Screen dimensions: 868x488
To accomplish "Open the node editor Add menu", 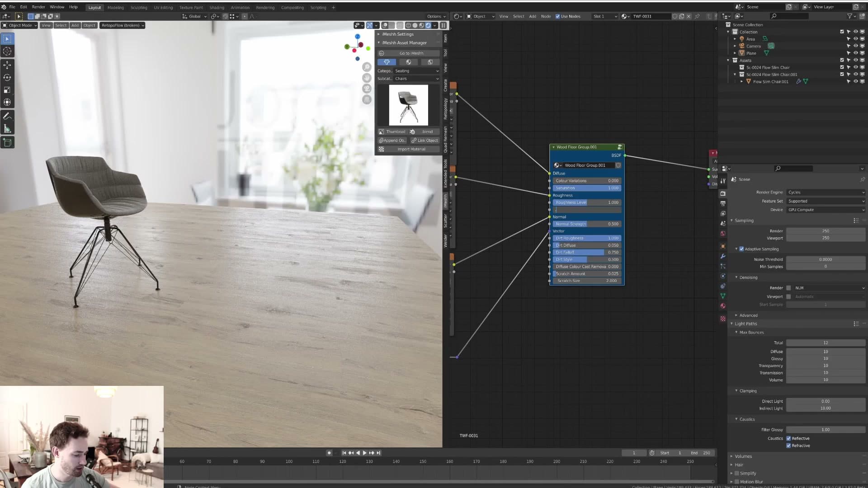I will [533, 16].
